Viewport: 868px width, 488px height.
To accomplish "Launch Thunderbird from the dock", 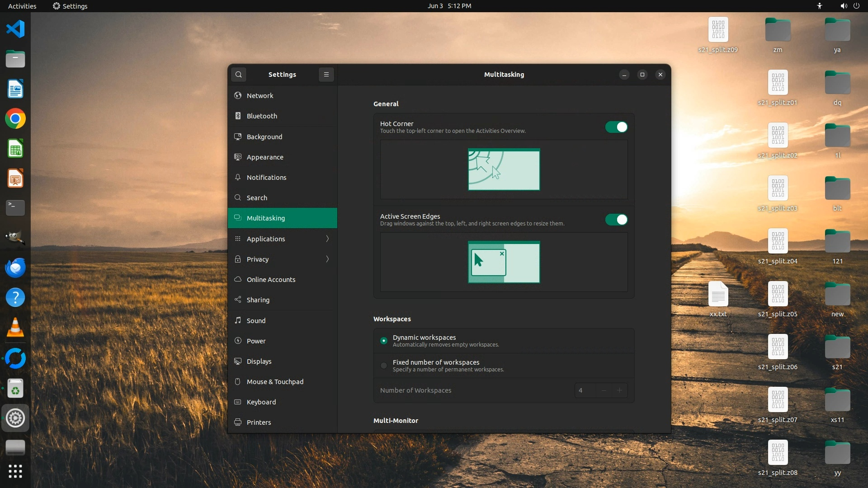I will (15, 267).
